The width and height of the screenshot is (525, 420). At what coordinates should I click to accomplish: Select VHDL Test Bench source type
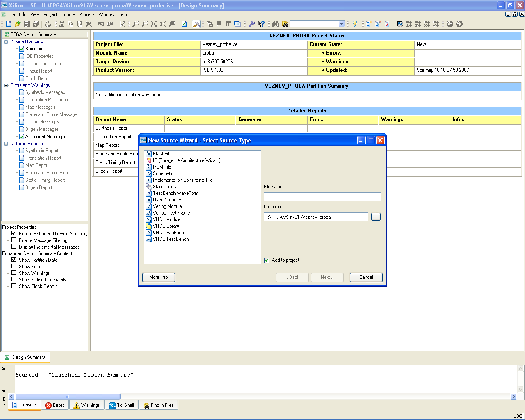(171, 239)
